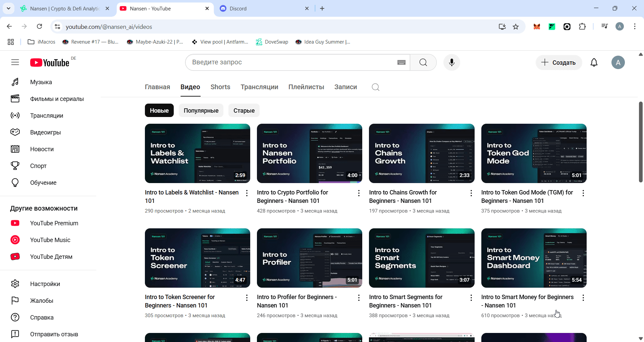Bookmark this page with the star icon
Screen dimensions: 644x342
(516, 27)
